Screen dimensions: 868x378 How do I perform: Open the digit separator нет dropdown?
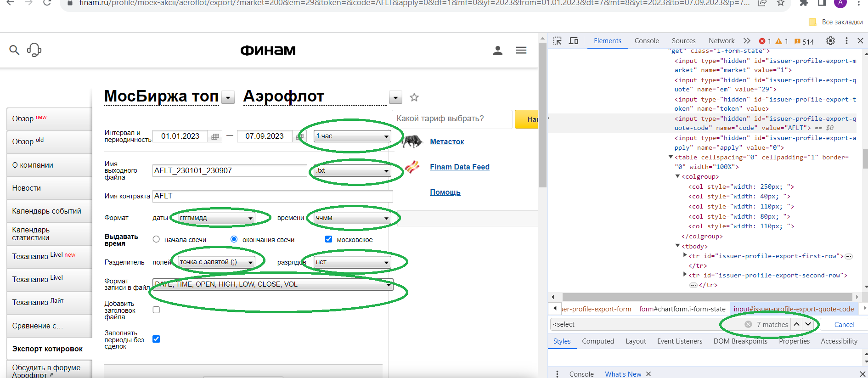tap(353, 262)
